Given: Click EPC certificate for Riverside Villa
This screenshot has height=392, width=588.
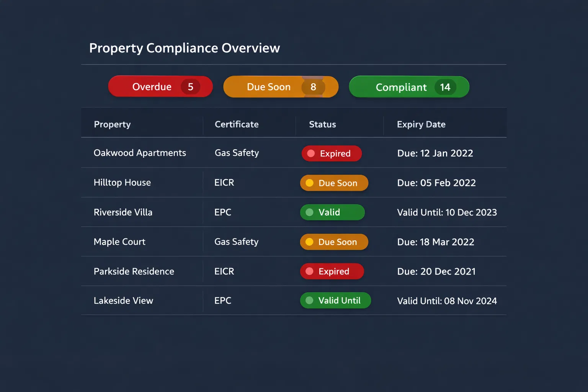Looking at the screenshot, I should click(x=223, y=212).
